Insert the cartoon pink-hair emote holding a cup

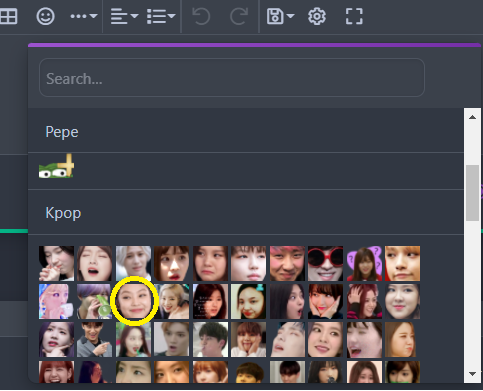tap(56, 301)
